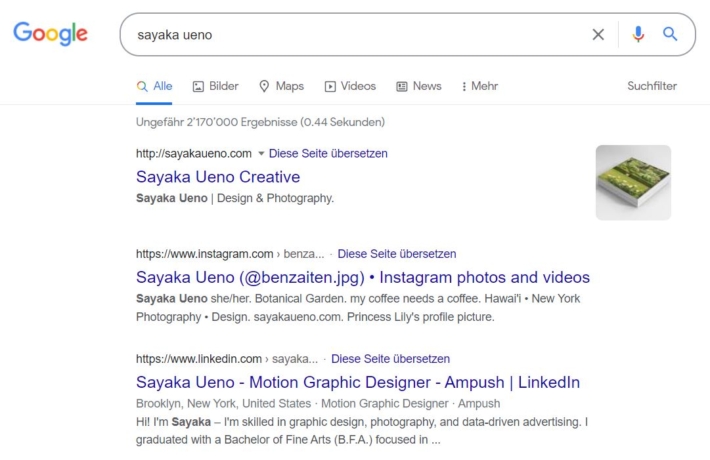710x460 pixels.
Task: Click the business cards thumbnail image
Action: point(633,182)
